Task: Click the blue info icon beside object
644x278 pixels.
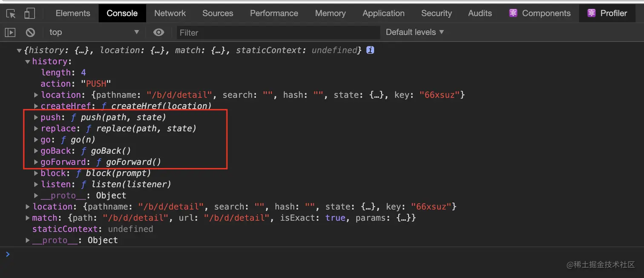Action: [x=370, y=50]
